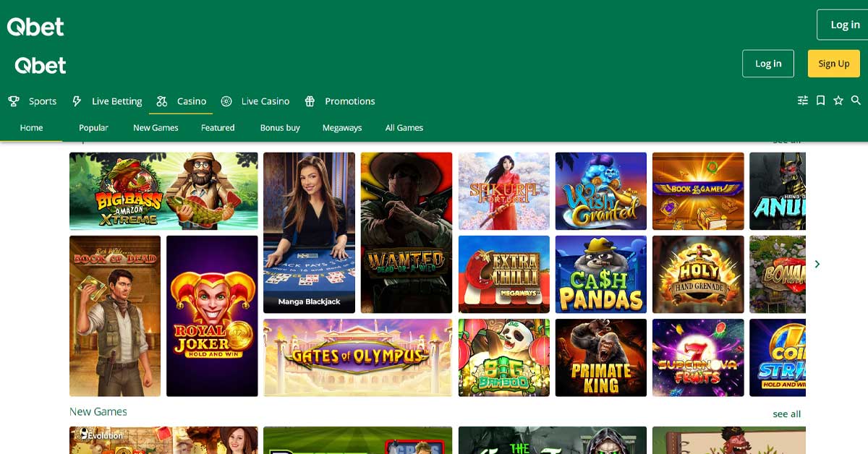The height and width of the screenshot is (454, 868).
Task: Switch to the Home tab
Action: 31,128
